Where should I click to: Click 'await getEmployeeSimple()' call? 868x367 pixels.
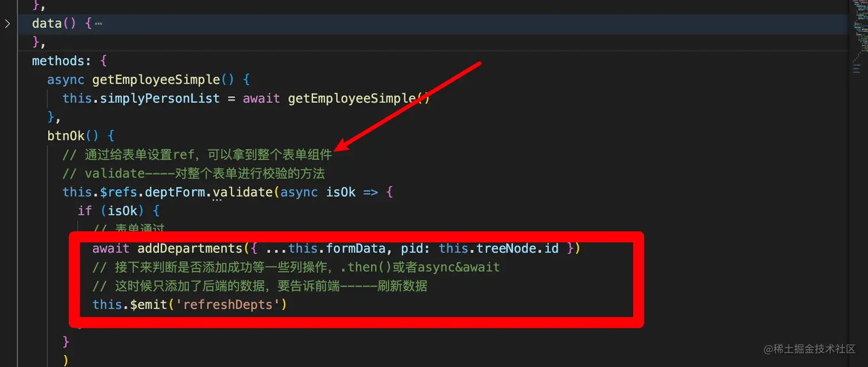[336, 98]
